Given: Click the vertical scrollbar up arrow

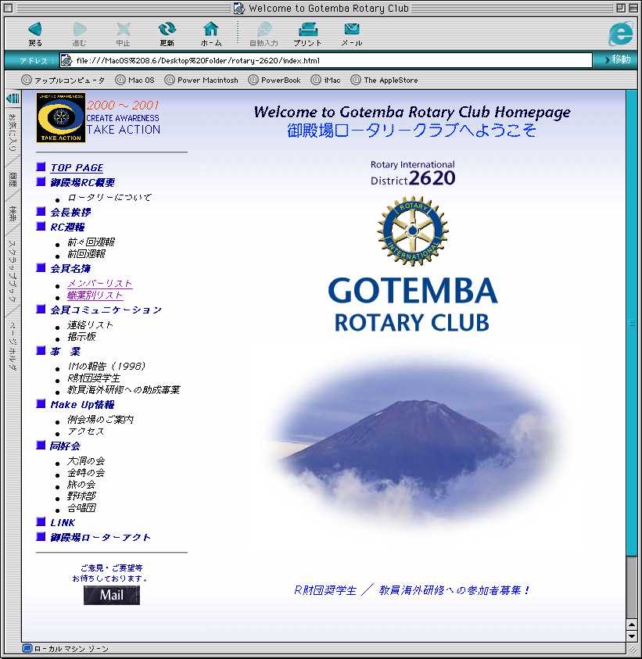Looking at the screenshot, I should [632, 625].
